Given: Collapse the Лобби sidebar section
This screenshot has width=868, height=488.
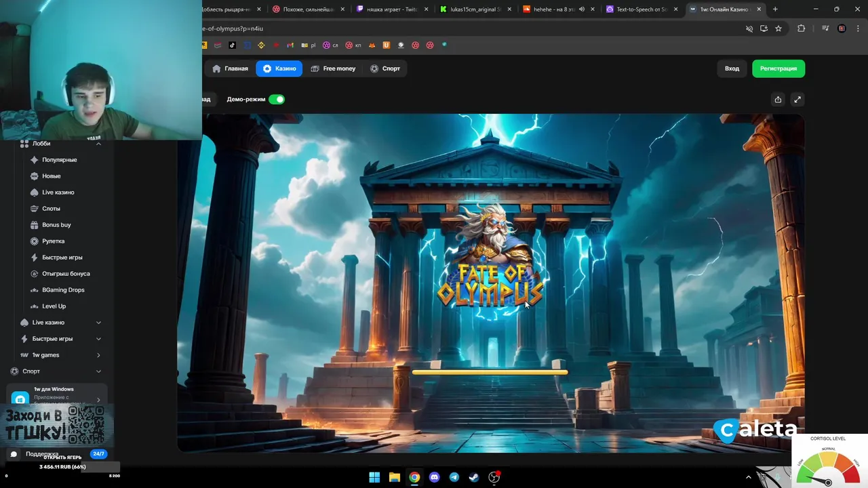Looking at the screenshot, I should (98, 144).
